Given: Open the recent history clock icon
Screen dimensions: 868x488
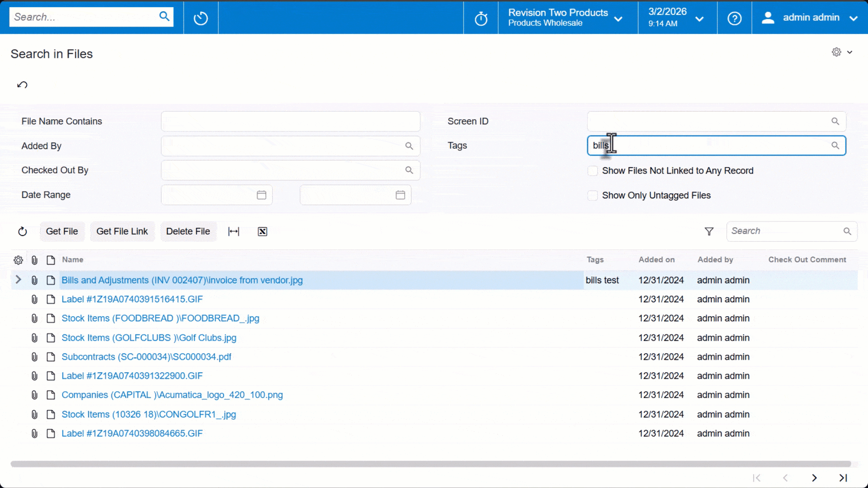Looking at the screenshot, I should [x=200, y=18].
